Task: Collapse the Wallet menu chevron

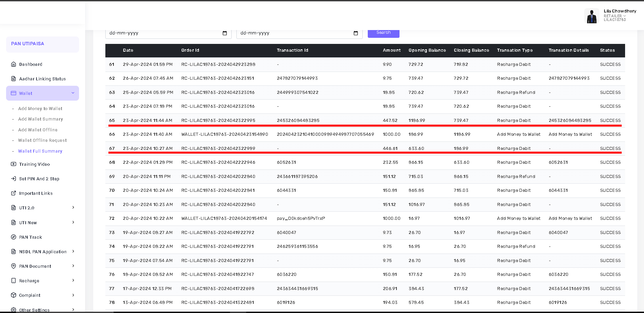Action: 73,93
